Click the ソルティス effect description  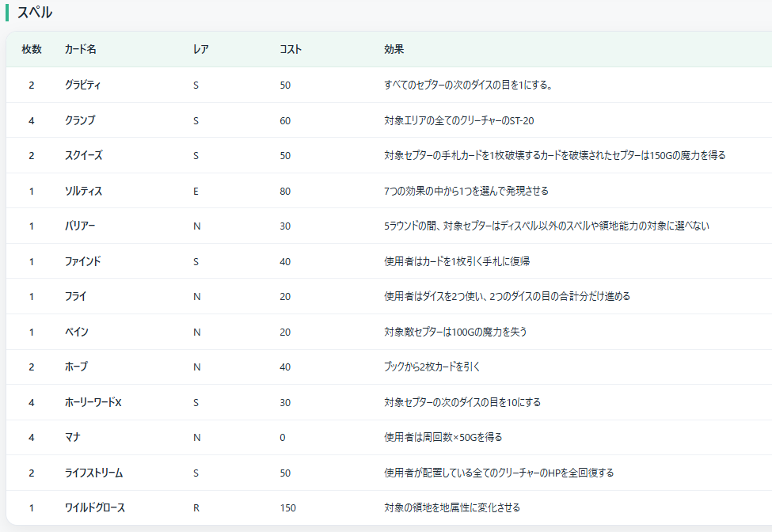[466, 191]
